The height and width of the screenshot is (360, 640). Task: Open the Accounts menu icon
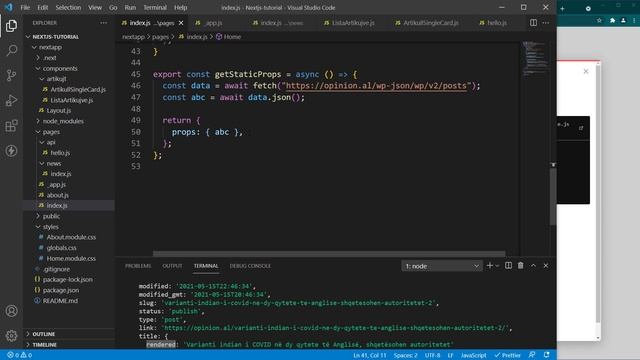11,311
